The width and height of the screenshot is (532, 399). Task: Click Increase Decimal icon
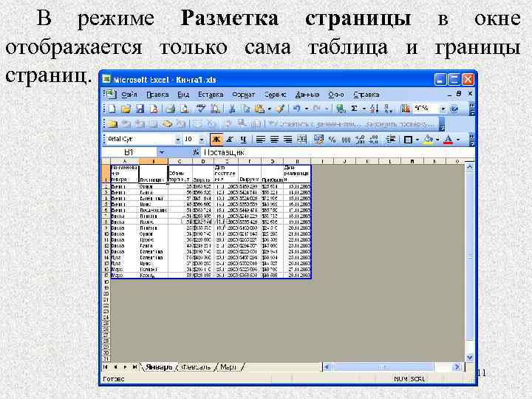(x=360, y=140)
